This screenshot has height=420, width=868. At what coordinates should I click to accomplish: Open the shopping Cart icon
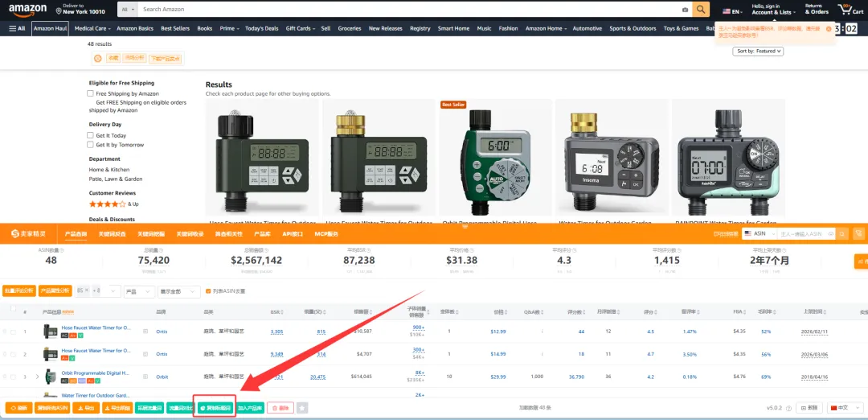[850, 10]
